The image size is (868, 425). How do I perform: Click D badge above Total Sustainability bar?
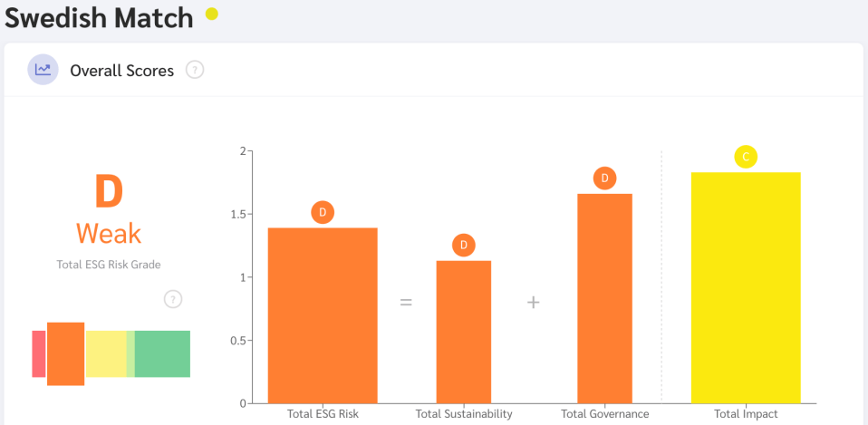[x=464, y=245]
